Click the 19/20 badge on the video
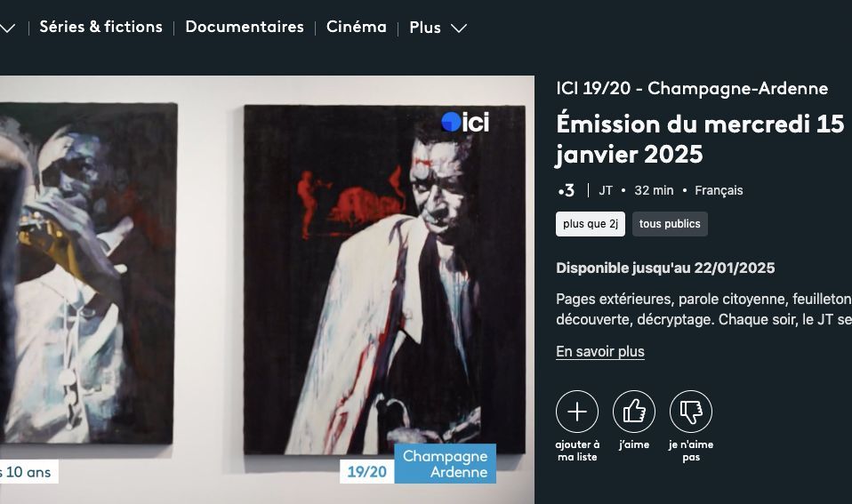852x504 pixels. 367,471
